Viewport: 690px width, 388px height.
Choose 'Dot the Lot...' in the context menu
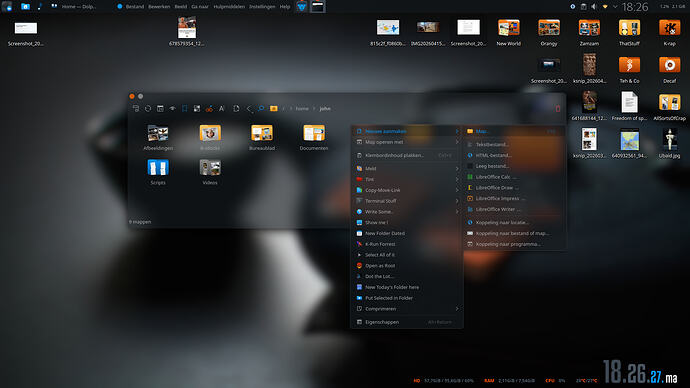pyautogui.click(x=407, y=276)
